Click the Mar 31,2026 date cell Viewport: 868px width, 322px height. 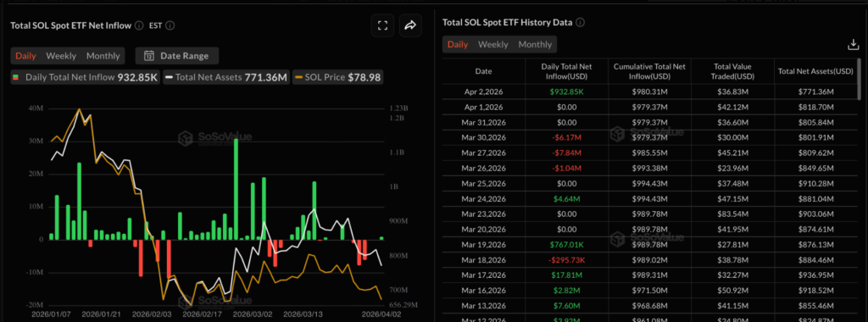[483, 122]
